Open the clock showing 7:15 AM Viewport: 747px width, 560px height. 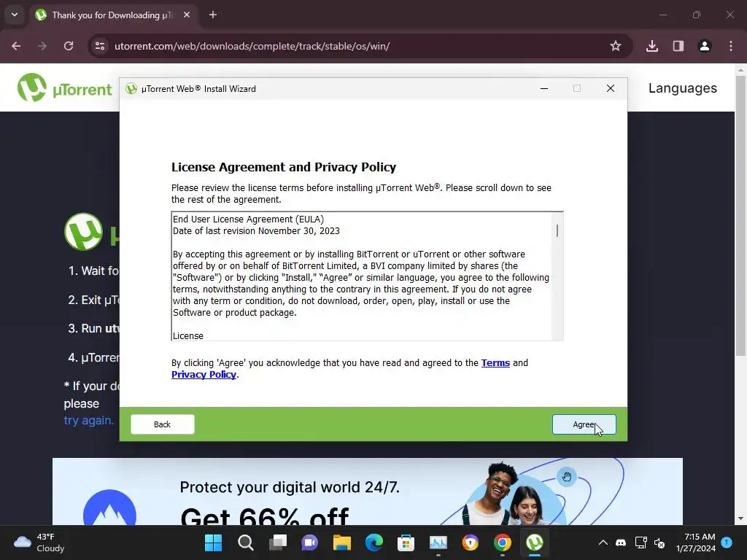coord(695,542)
